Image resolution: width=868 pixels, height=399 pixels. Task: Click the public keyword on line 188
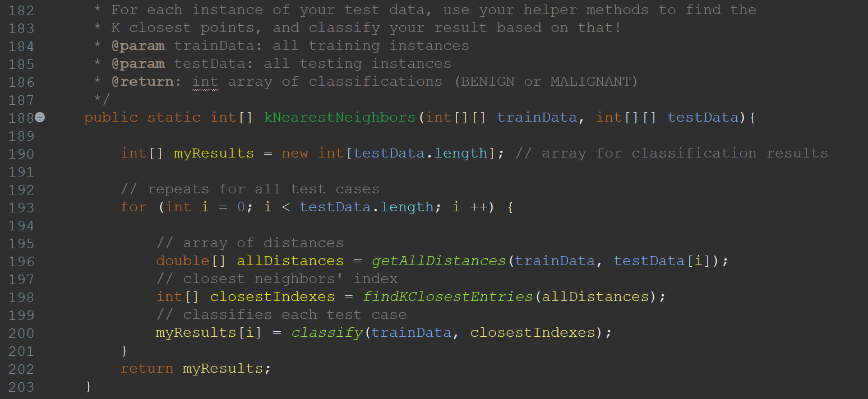(x=111, y=118)
